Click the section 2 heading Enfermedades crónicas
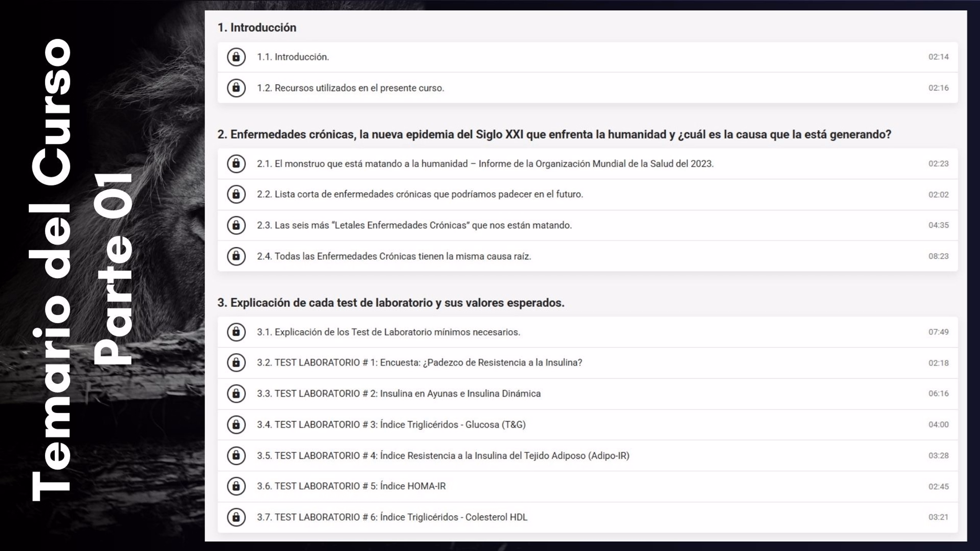This screenshot has width=980, height=551. click(554, 135)
